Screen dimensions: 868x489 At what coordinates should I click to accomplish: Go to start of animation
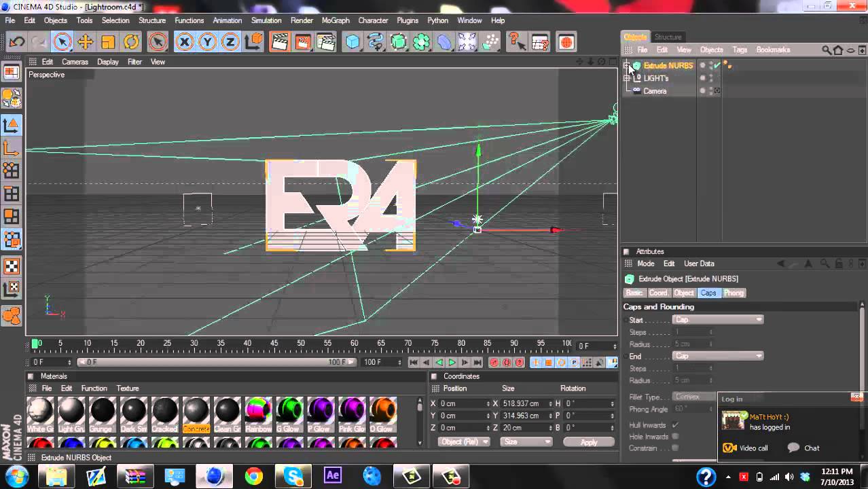coord(413,363)
